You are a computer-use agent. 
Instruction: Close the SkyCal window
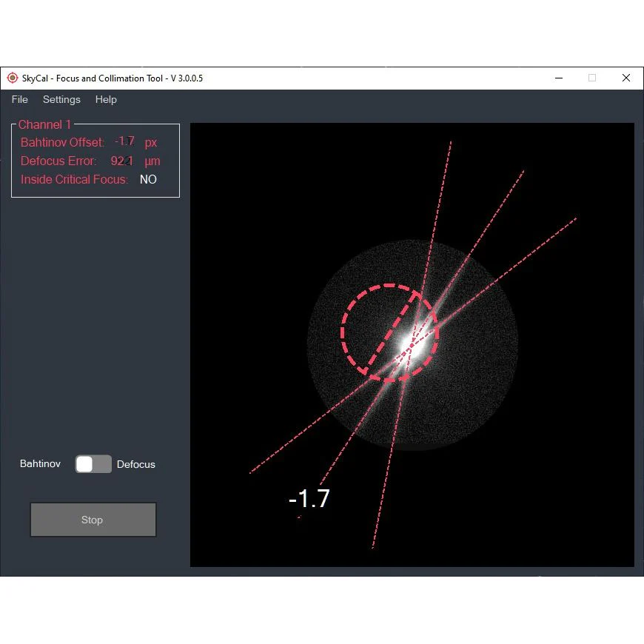coord(626,78)
